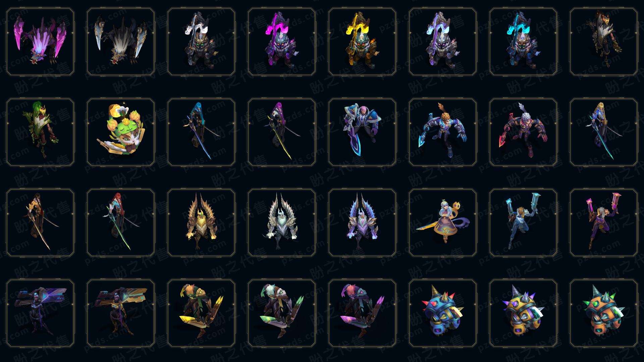Select the orange-hooded yellow blade figure

click(201, 313)
